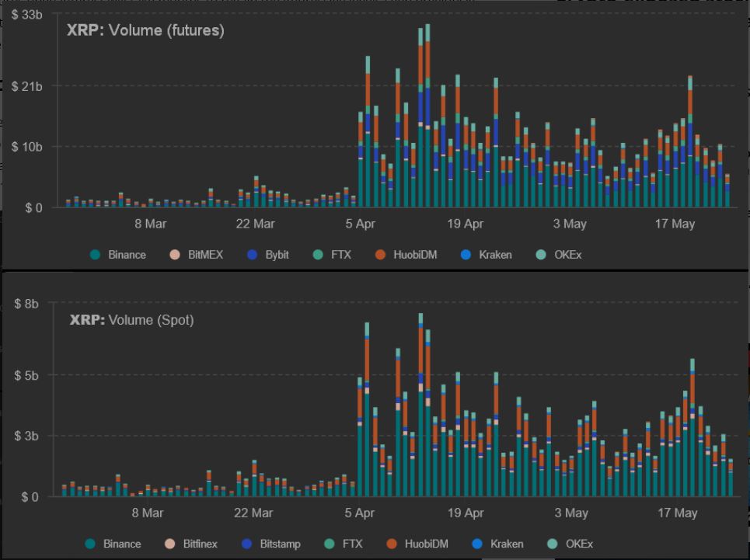This screenshot has height=560, width=750.
Task: Toggle Binance series in futures chart legend
Action: coord(118,255)
